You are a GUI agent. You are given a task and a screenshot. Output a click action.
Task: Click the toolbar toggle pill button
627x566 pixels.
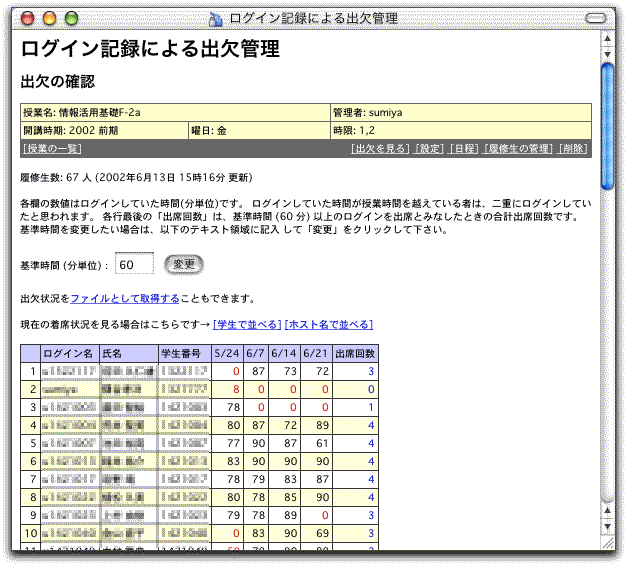[x=596, y=18]
